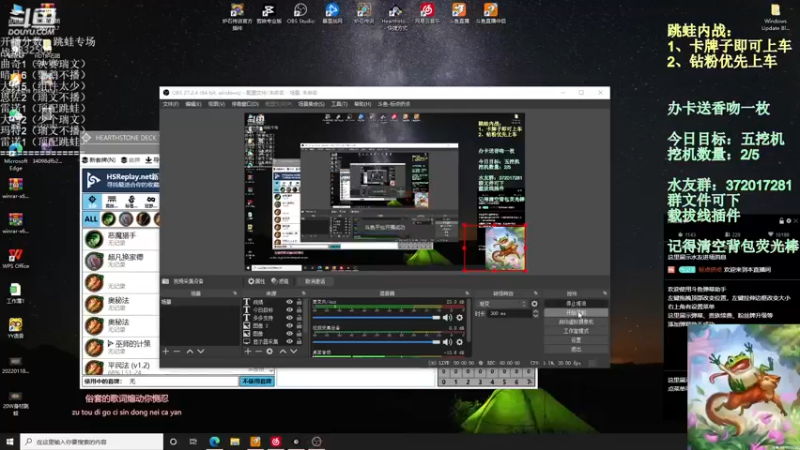Launch Microsoft Edge from the taskbar
800x450 pixels.
click(214, 441)
